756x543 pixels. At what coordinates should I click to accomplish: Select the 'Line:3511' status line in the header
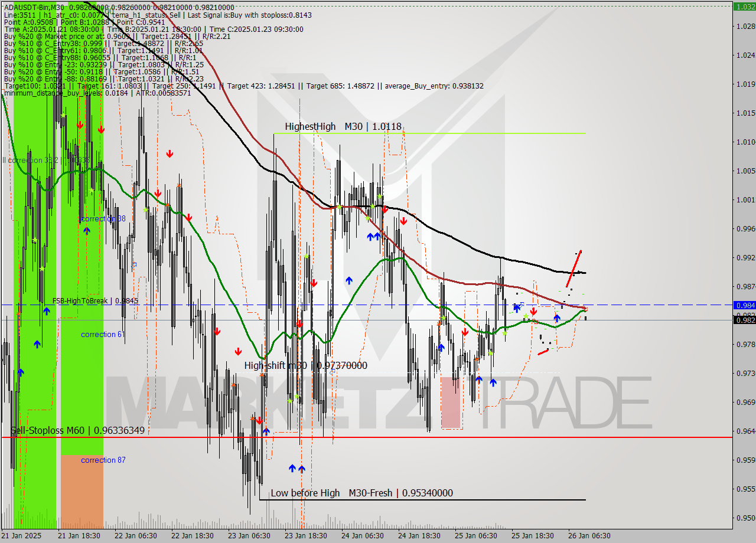coord(157,15)
